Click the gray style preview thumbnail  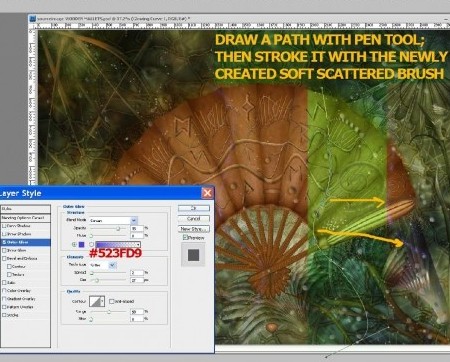point(193,255)
